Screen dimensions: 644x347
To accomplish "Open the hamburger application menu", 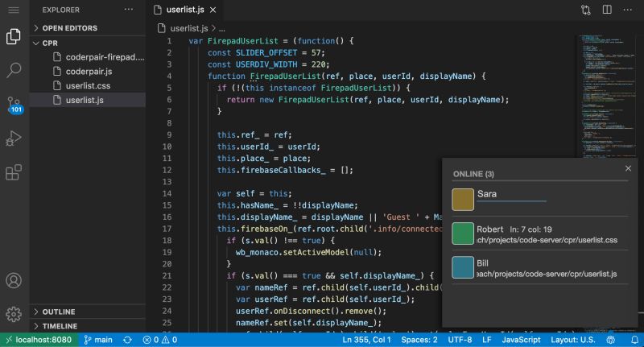I will click(x=14, y=10).
